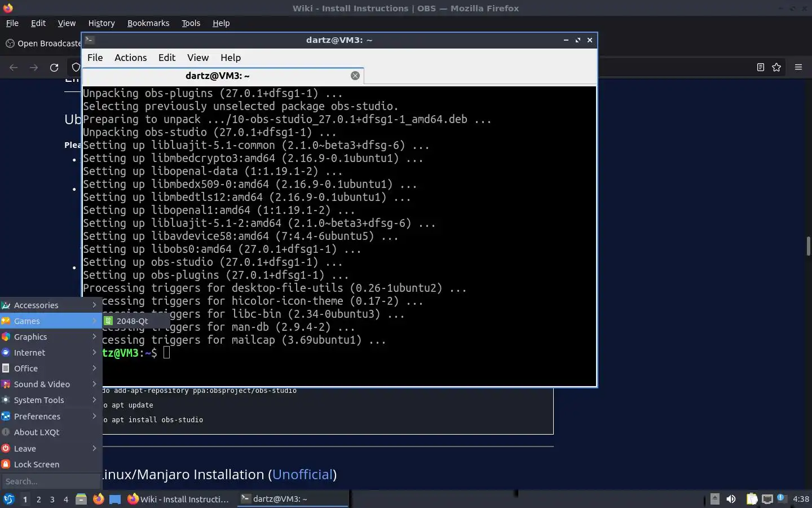
Task: Toggle Firefox reader view icon
Action: [x=760, y=67]
